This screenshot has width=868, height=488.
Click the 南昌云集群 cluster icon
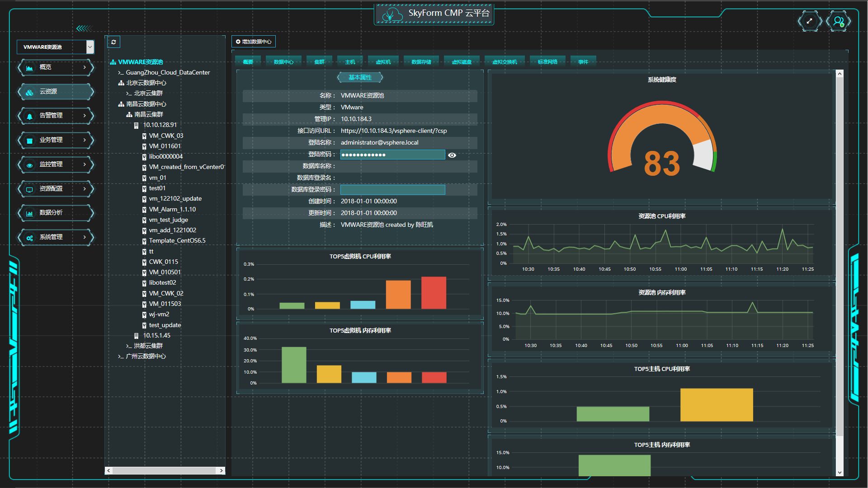(129, 115)
